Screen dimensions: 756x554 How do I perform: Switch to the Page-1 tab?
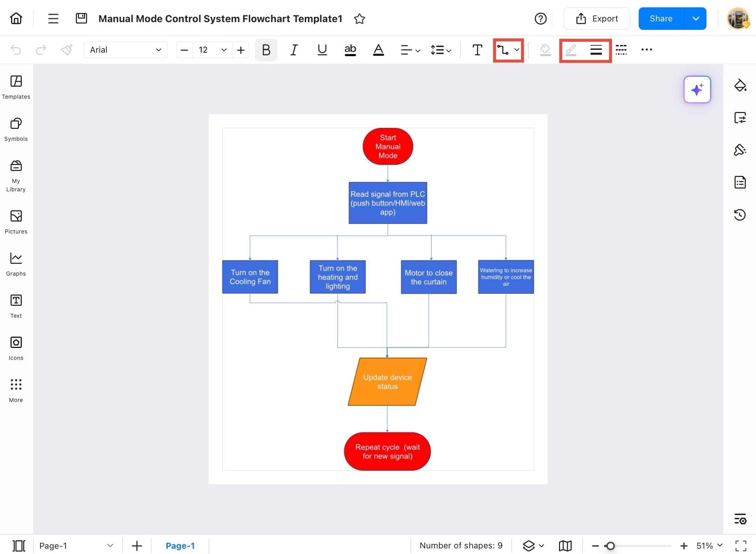point(180,546)
